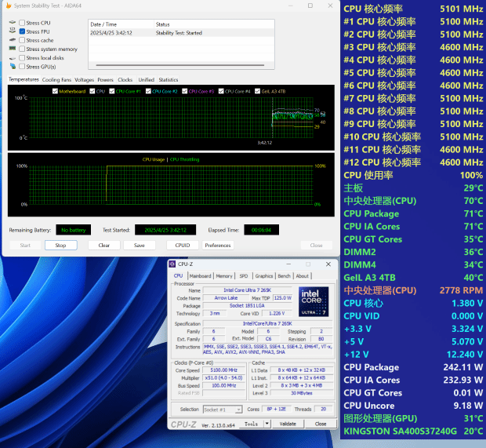Stop the stability test
486x448 pixels.
coord(61,245)
